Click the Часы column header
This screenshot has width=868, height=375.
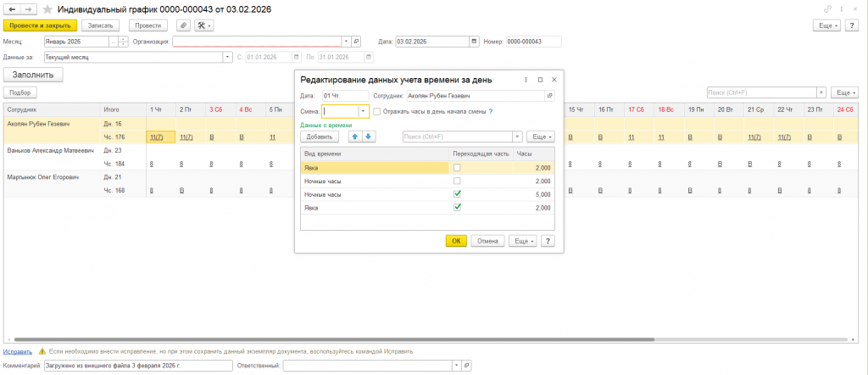[534, 154]
